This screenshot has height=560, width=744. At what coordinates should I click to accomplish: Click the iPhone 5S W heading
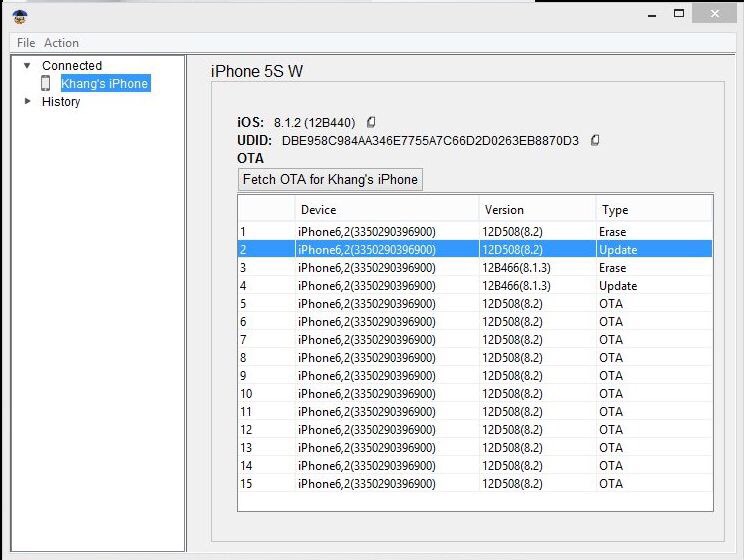(257, 72)
